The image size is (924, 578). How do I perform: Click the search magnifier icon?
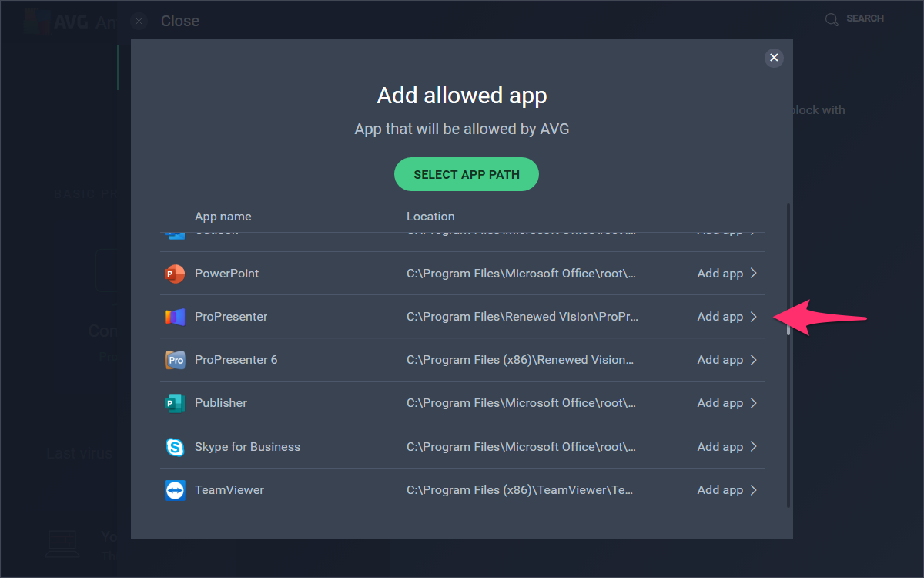click(x=832, y=19)
